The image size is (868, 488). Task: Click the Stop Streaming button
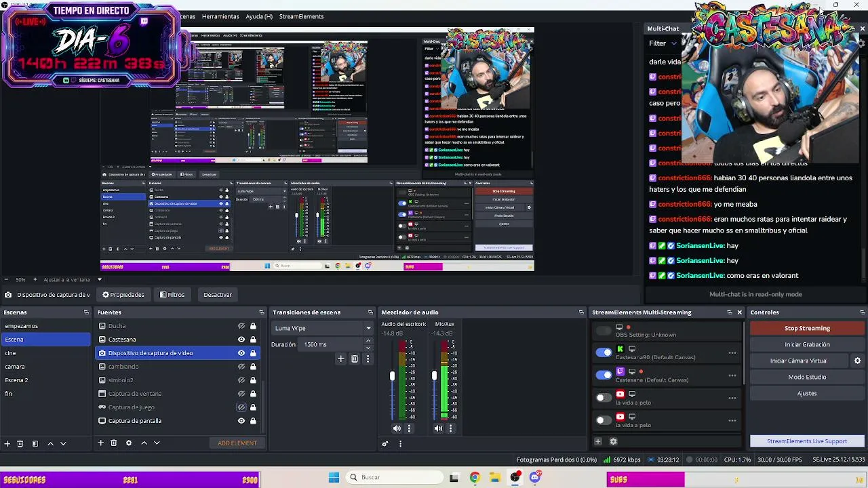(x=807, y=328)
